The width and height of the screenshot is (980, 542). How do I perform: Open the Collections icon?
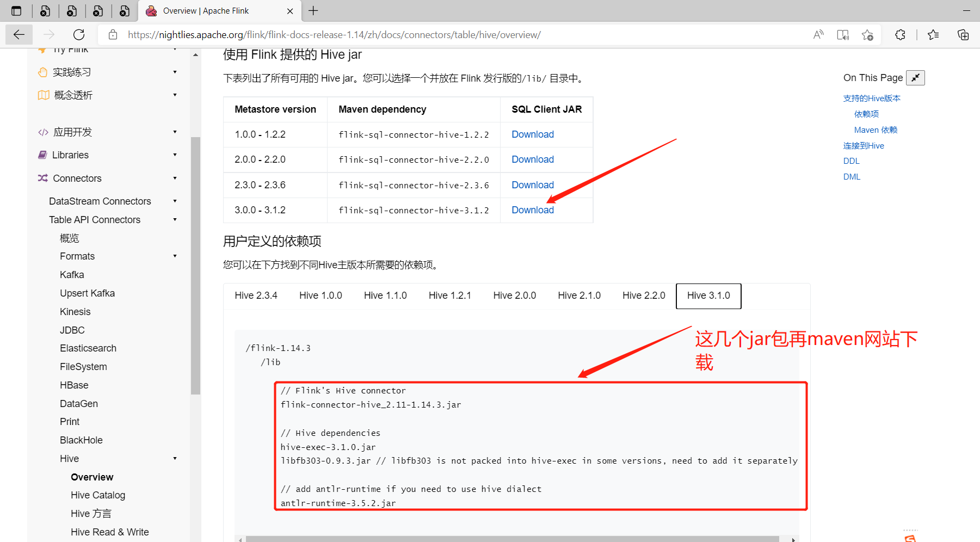(963, 35)
